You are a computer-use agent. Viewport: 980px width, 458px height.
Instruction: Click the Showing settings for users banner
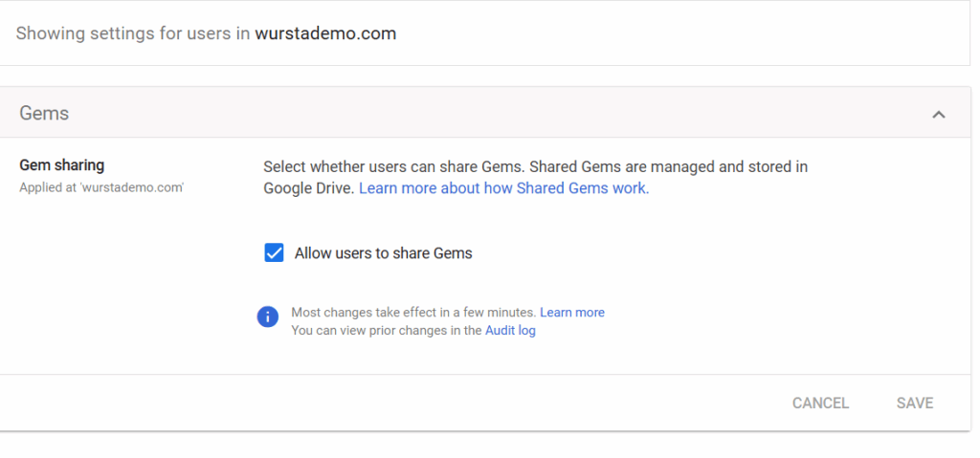click(484, 33)
